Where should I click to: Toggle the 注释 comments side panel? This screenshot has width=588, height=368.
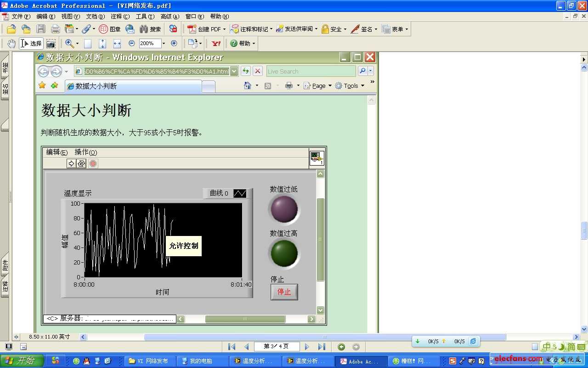5,287
